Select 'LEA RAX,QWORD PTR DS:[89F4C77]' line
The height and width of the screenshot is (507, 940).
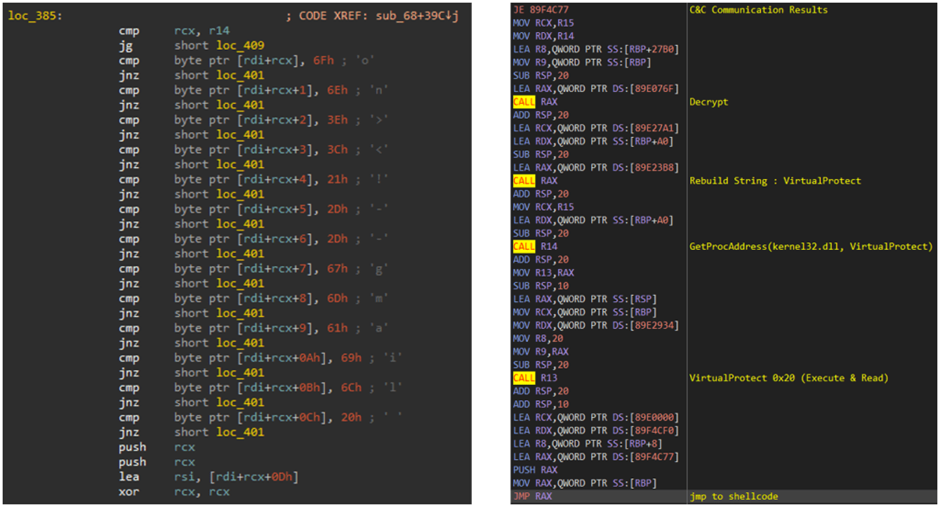596,457
